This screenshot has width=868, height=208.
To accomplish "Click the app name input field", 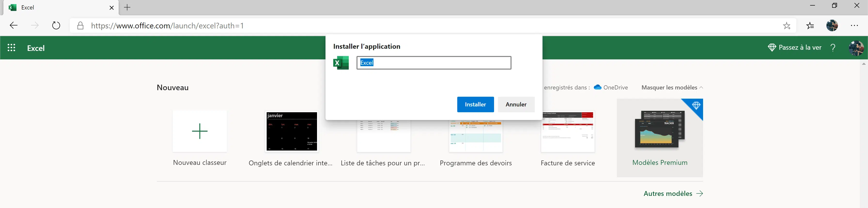I will (x=434, y=63).
